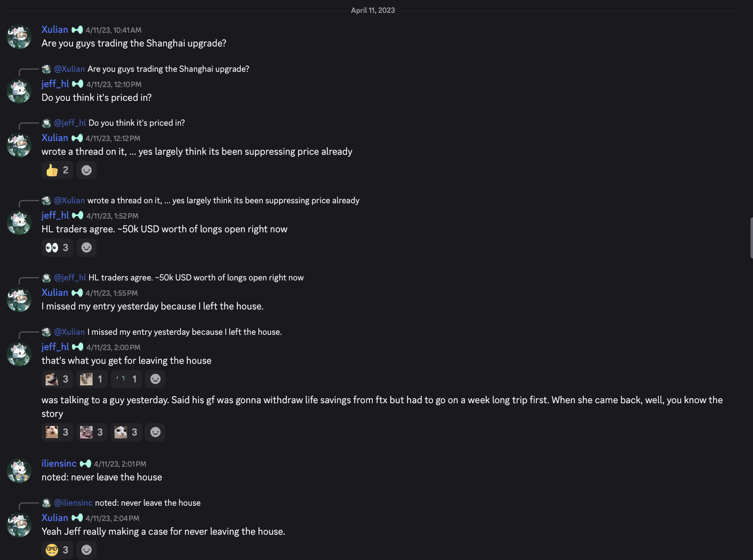Add reaction to Xulian's 2:04 PM message
This screenshot has width=753, height=560.
(86, 550)
